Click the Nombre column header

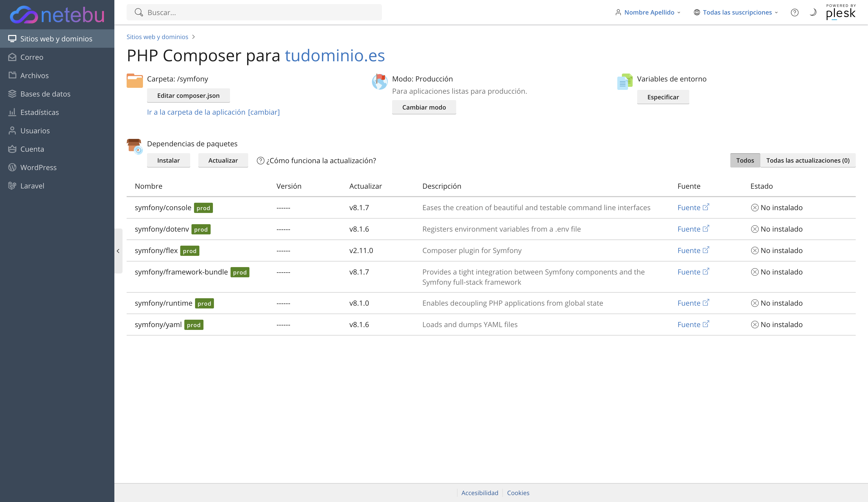pyautogui.click(x=149, y=186)
